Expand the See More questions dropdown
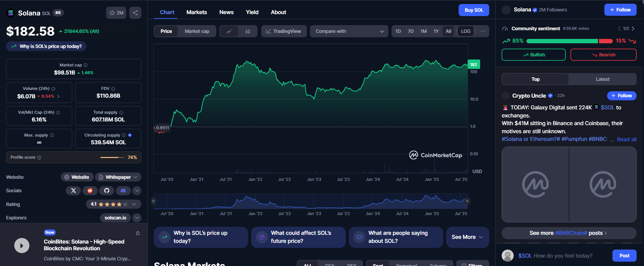Viewport: 644px width, 266px height. [467, 237]
